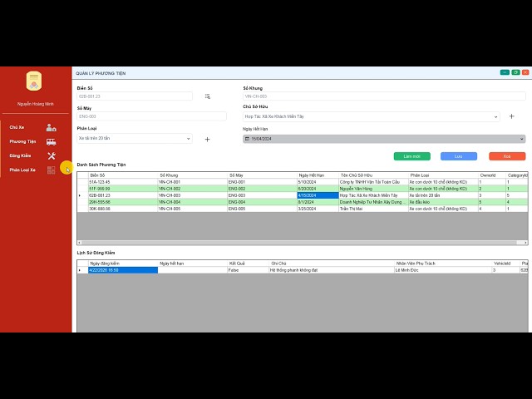Click calendar icon in Ngày Hết Hạn field
Screen dimensions: 532x399
tap(247, 139)
